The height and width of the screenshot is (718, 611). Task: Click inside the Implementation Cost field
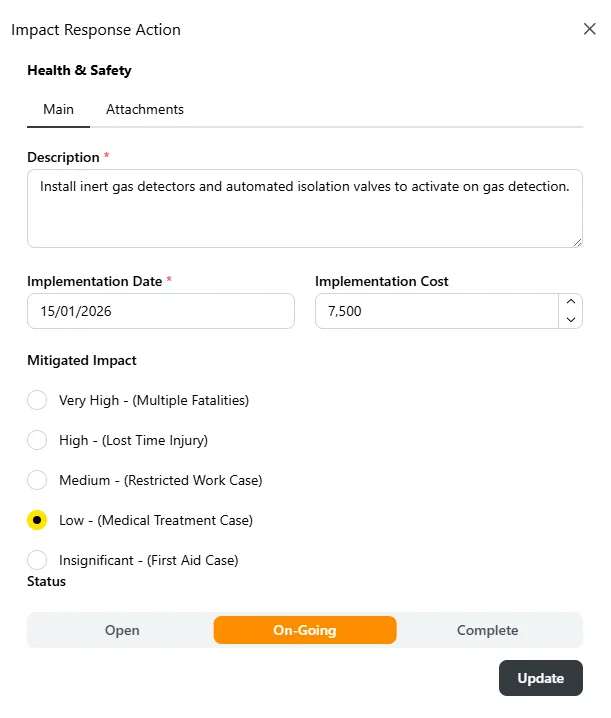pyautogui.click(x=437, y=311)
